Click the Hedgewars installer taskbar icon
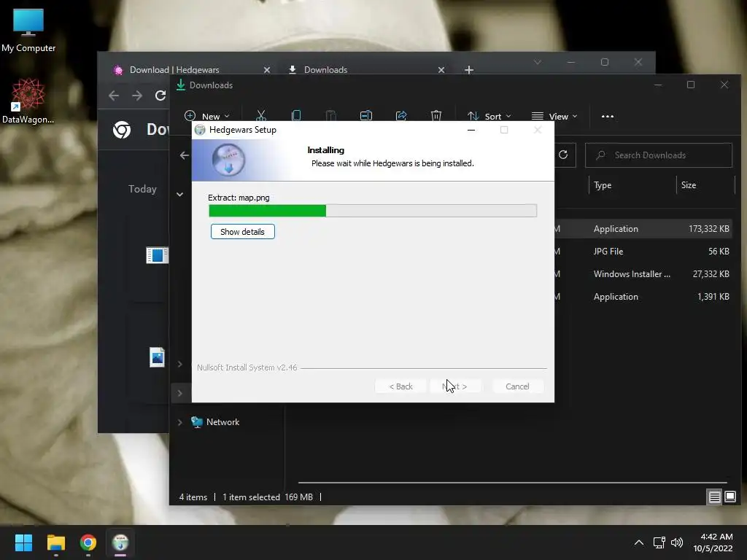Viewport: 747px width, 560px height. tap(120, 542)
